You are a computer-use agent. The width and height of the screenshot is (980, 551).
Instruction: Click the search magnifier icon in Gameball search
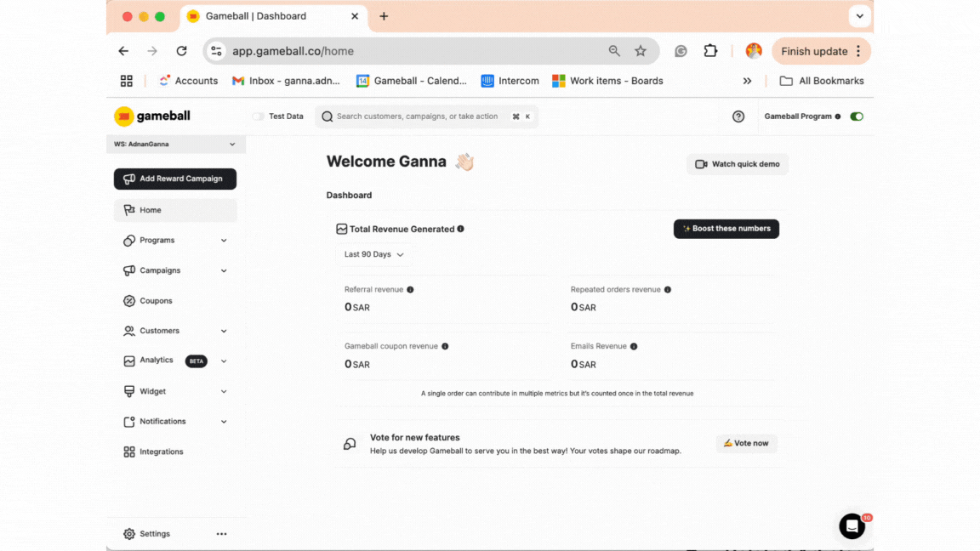[x=327, y=116]
